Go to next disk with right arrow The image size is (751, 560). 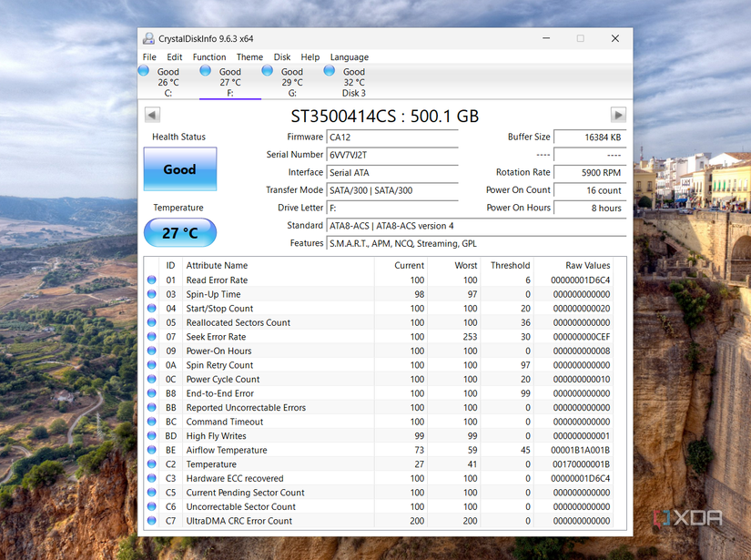tap(618, 115)
